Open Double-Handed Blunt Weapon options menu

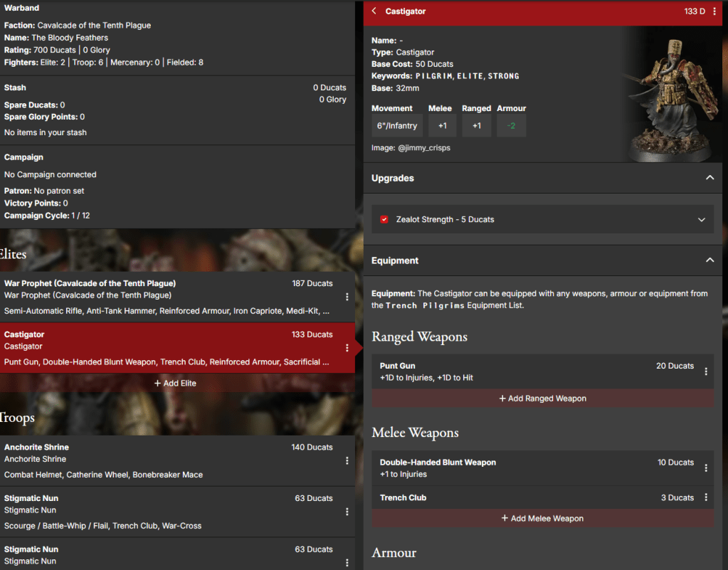click(x=706, y=468)
